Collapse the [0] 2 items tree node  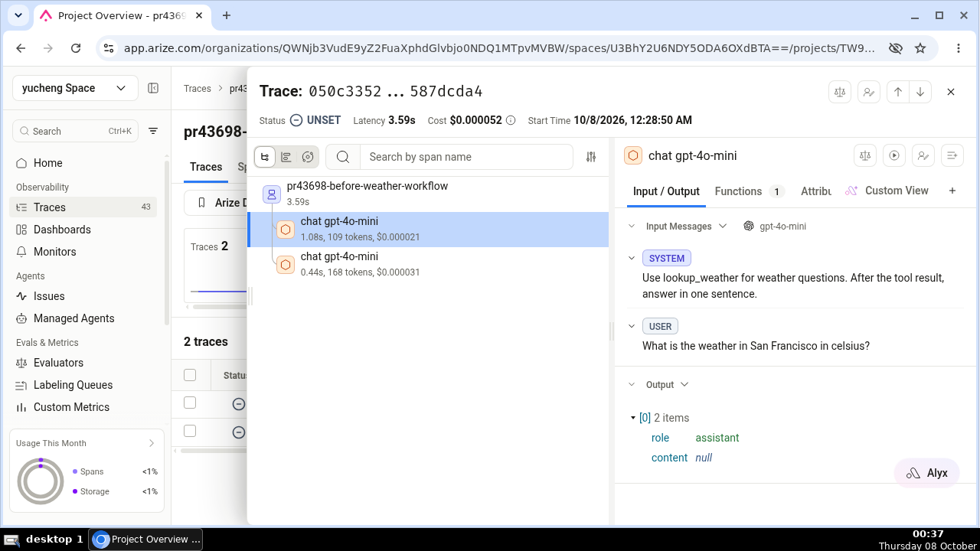pos(633,418)
